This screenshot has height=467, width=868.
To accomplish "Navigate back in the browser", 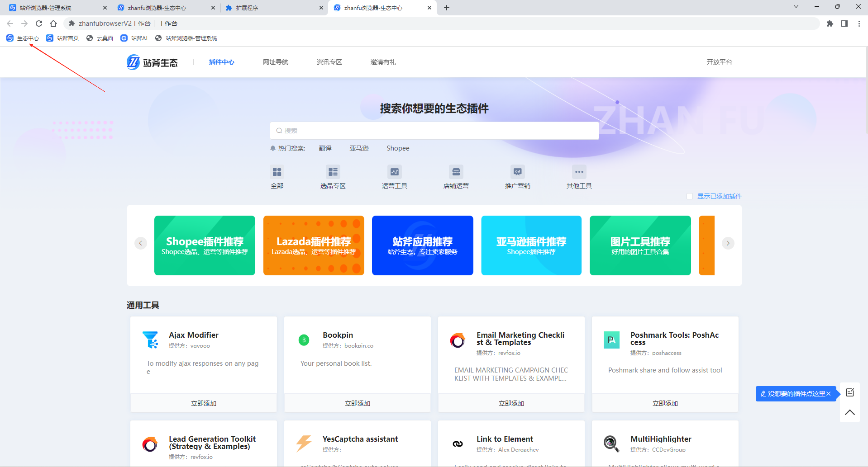I will (10, 24).
